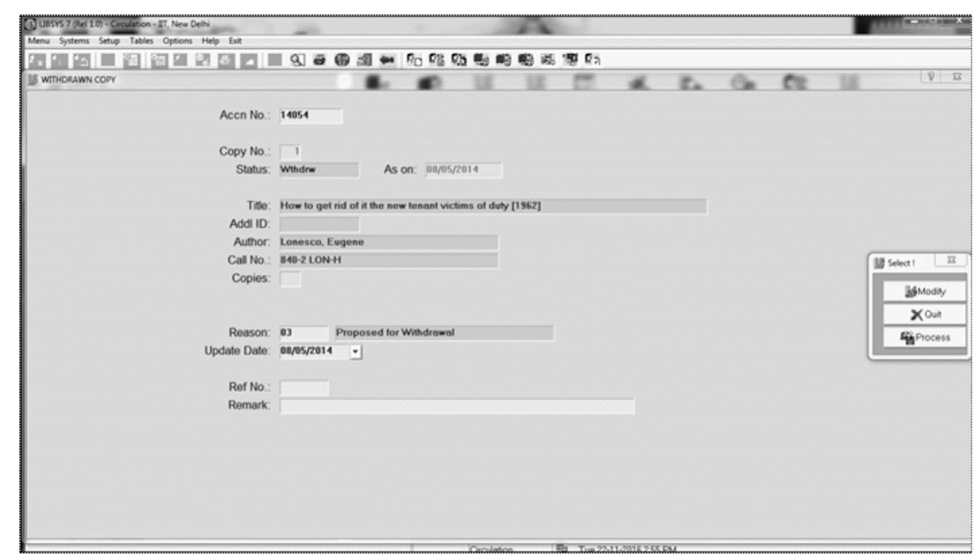Click the Copy No. field

289,152
